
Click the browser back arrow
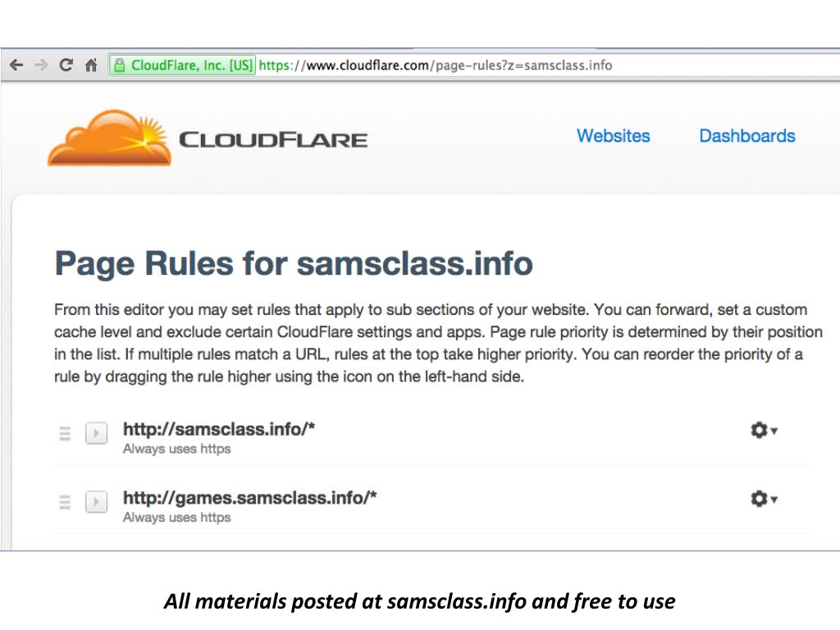16,66
